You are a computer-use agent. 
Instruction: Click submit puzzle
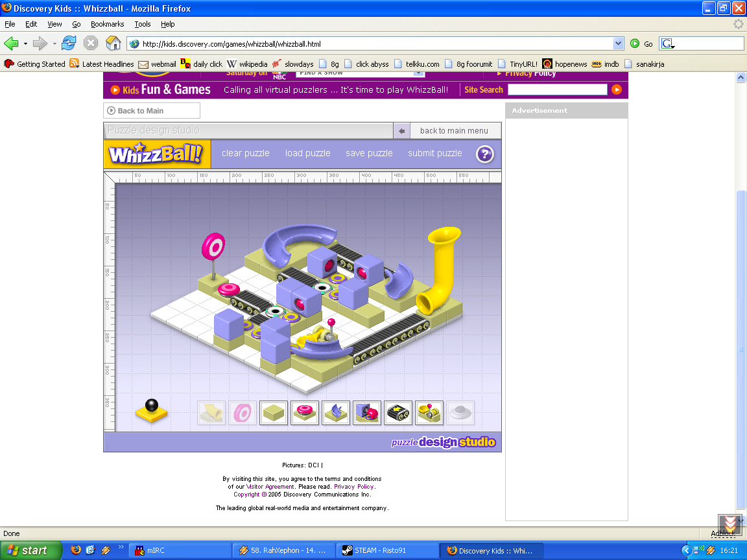435,154
